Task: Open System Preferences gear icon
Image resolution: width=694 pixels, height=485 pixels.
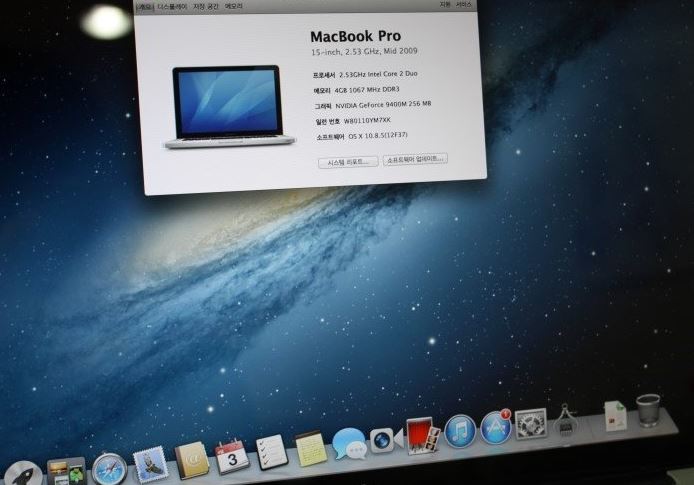Action: 531,423
